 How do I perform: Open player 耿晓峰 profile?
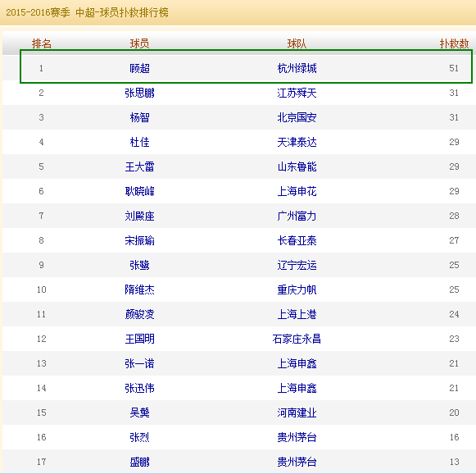(139, 191)
